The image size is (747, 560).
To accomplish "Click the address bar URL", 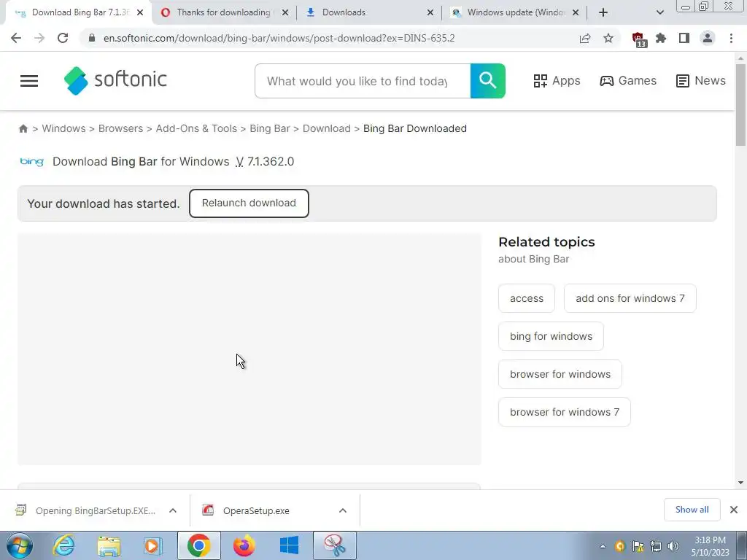I will (x=279, y=38).
